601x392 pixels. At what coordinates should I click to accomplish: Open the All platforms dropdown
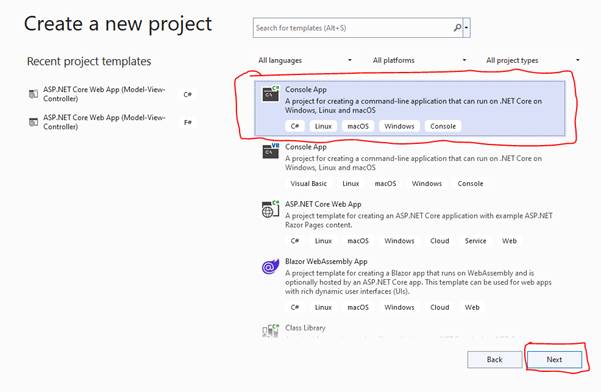419,60
